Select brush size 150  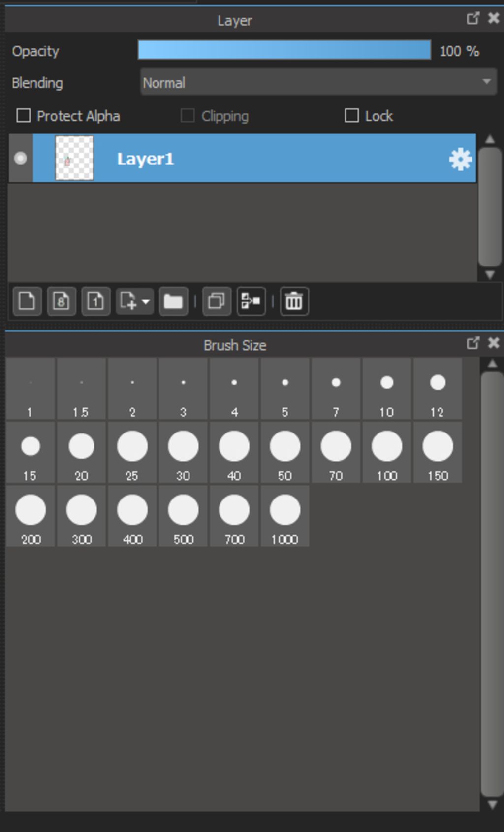[x=438, y=452]
